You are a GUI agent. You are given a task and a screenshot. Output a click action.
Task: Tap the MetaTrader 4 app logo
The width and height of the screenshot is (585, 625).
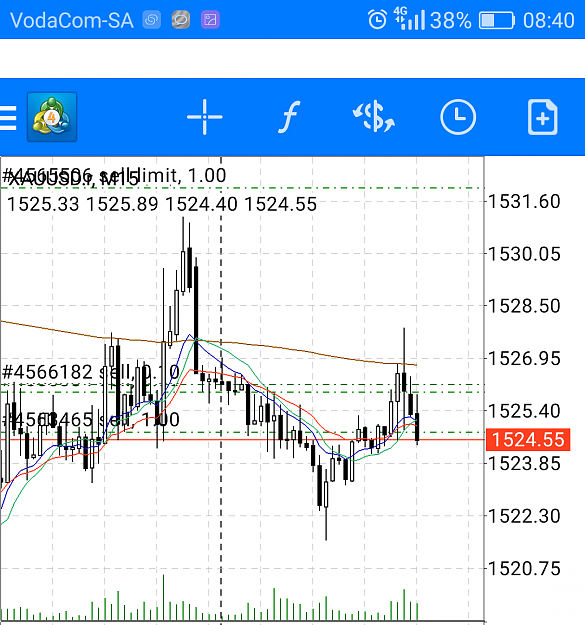click(x=52, y=117)
